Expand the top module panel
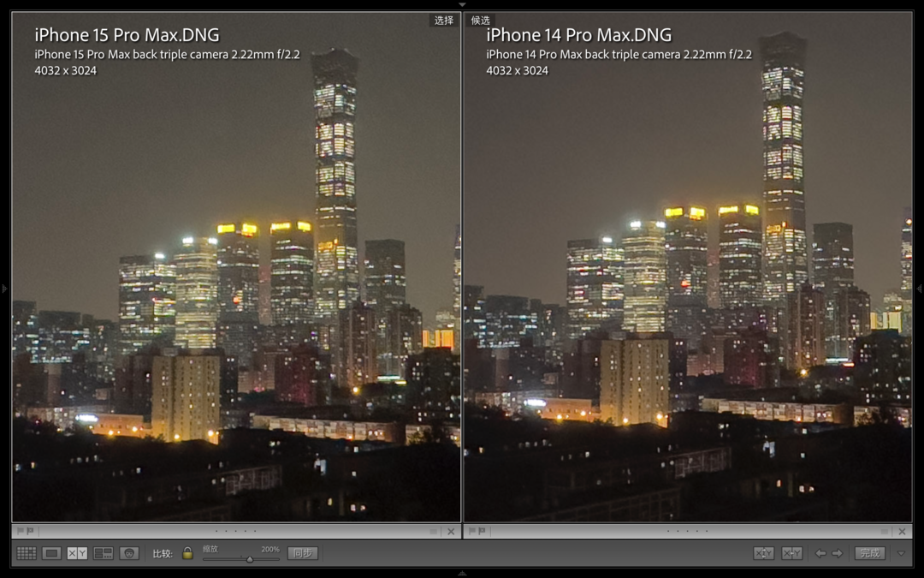The image size is (924, 578). pos(462,4)
